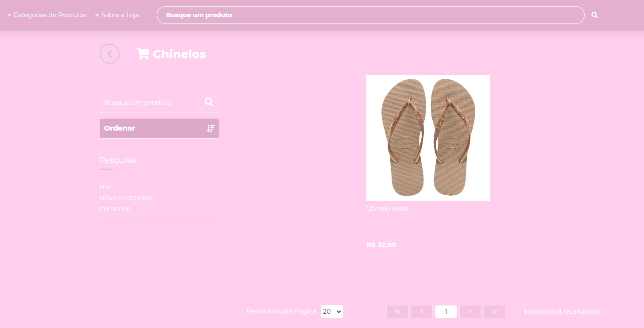Focus the top header product search field
The height and width of the screenshot is (328, 644).
(370, 15)
